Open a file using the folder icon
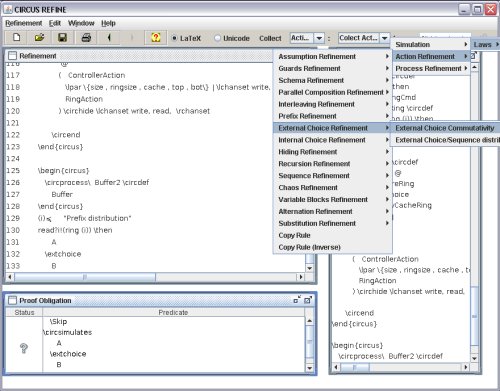The width and height of the screenshot is (500, 391). point(40,37)
